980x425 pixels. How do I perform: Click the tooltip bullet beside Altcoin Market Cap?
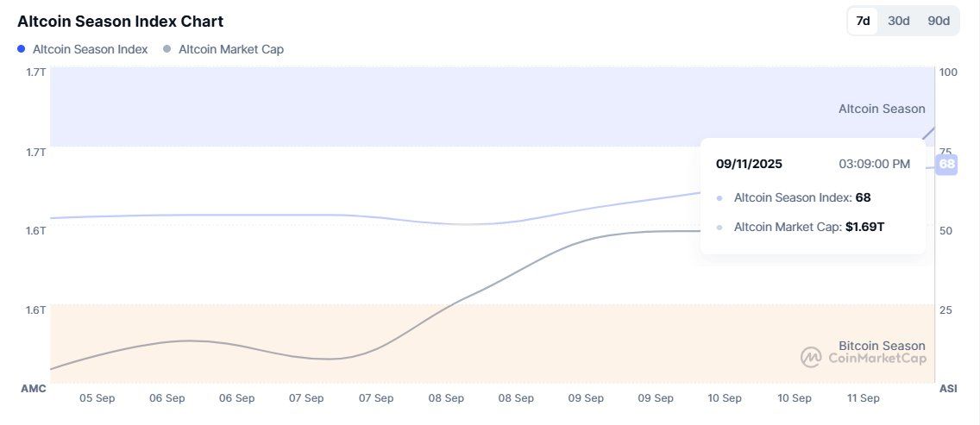coord(719,228)
